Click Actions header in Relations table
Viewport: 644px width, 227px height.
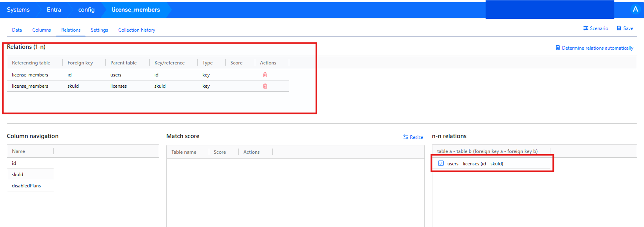tap(268, 63)
